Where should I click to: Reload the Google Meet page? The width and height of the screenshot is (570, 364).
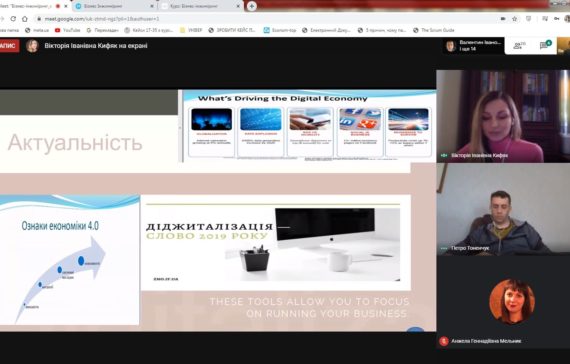[x=13, y=19]
